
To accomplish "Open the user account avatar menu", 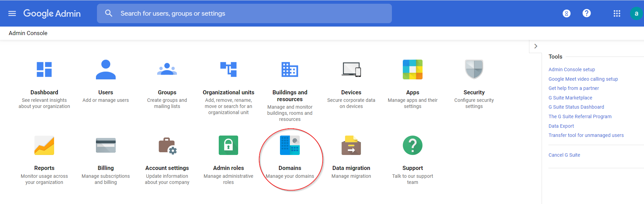I will 636,14.
